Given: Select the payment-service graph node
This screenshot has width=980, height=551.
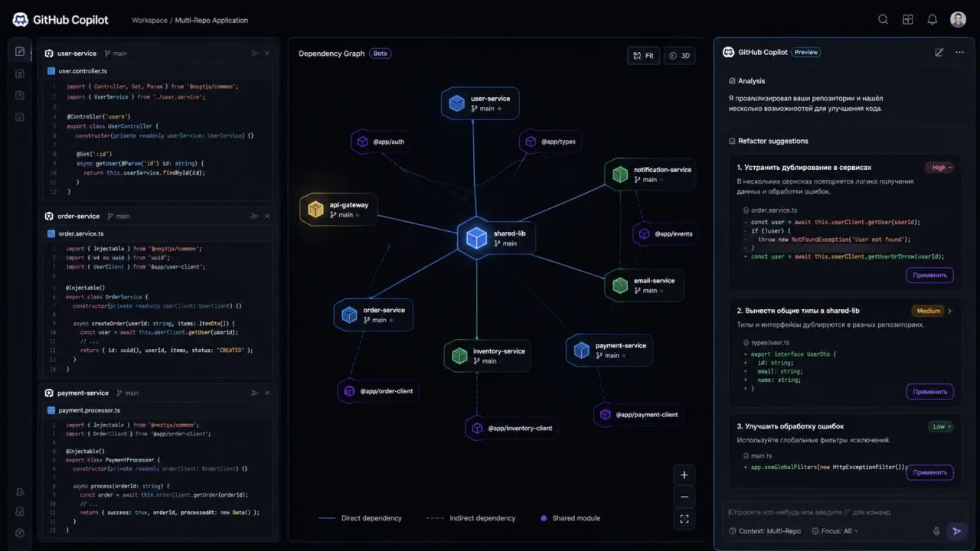Looking at the screenshot, I should coord(610,350).
